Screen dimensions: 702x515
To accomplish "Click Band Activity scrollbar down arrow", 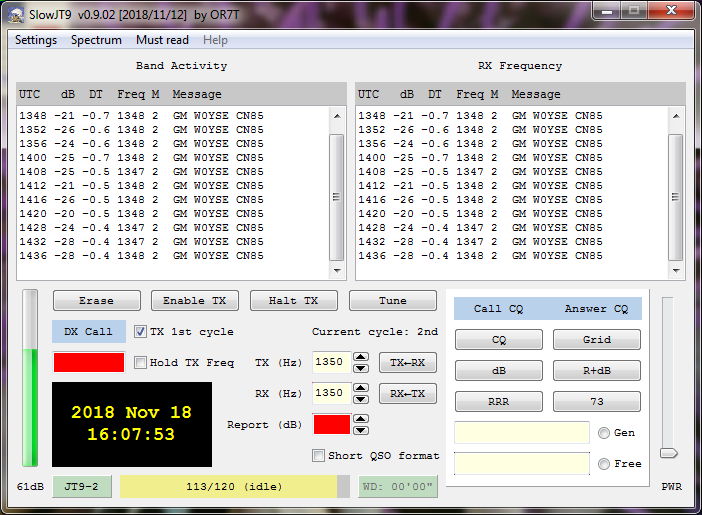I will (337, 270).
